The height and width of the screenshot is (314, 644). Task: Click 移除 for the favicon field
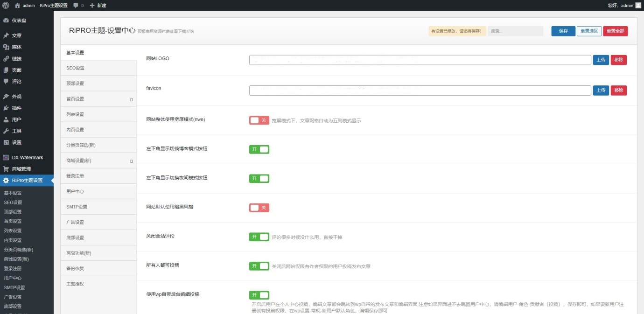pos(619,91)
